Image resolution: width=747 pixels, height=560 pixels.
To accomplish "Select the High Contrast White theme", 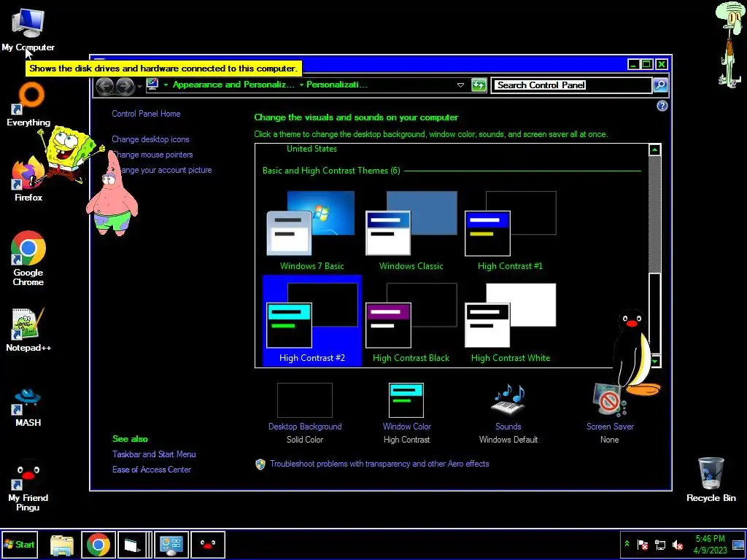I will click(x=510, y=322).
